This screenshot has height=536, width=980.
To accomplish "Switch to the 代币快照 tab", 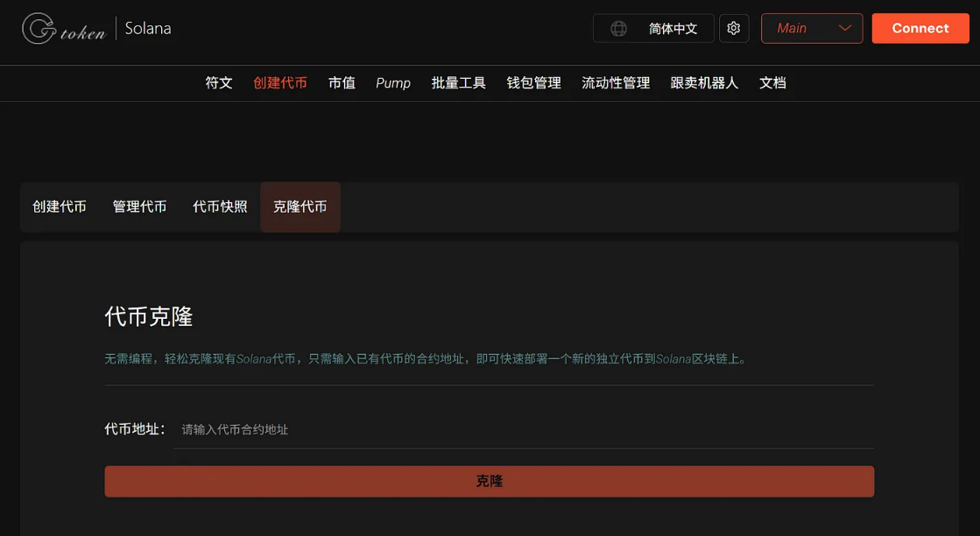I will 220,207.
